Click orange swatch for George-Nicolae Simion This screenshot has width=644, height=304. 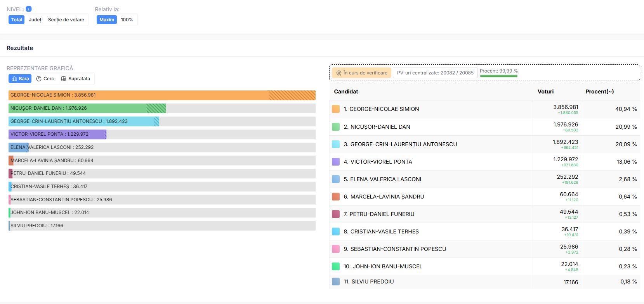click(x=336, y=109)
